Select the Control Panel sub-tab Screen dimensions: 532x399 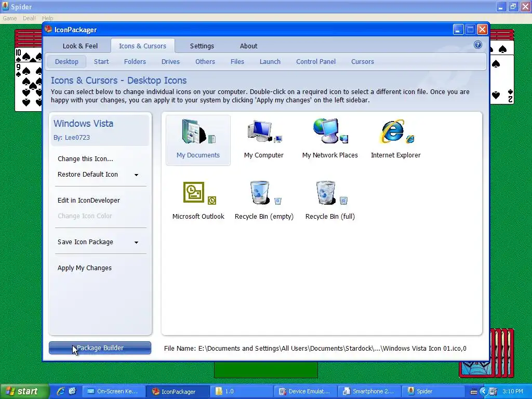[x=316, y=61]
